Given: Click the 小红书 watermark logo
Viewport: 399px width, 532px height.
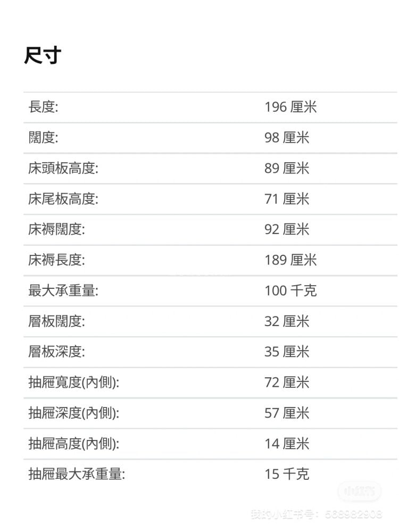Looking at the screenshot, I should [360, 491].
